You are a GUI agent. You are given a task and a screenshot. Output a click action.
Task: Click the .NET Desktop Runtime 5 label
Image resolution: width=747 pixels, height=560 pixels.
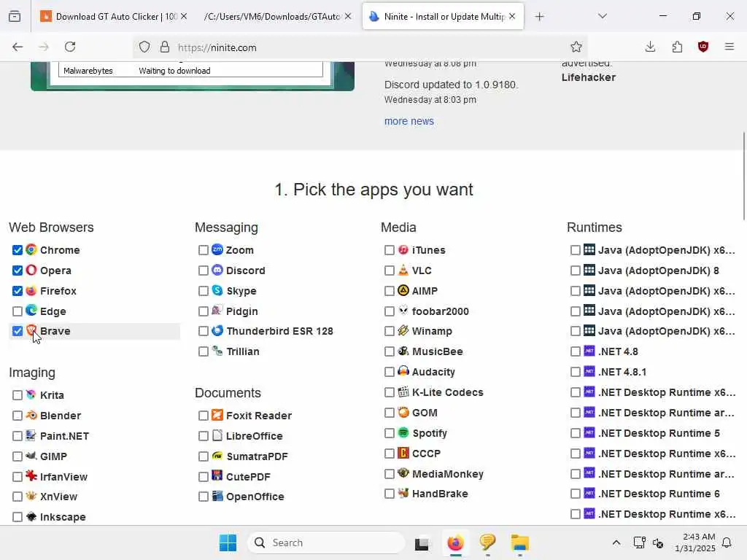tap(659, 433)
